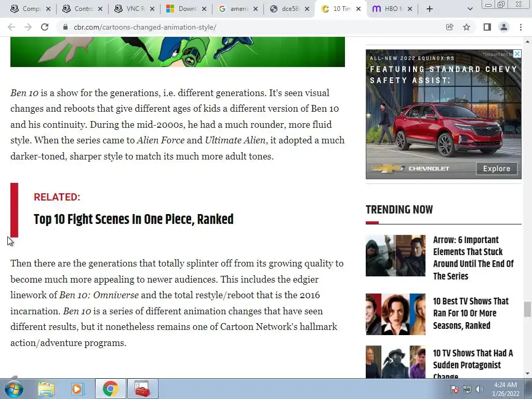Viewport: 532px width, 399px height.
Task: Open Arrow: 6 Important Elements article link
Action: 473,258
